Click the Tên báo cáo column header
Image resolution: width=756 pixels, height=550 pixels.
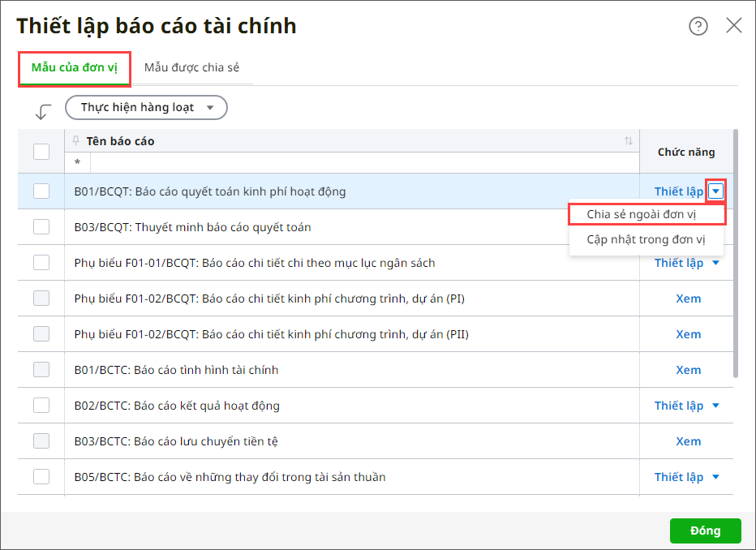coord(352,141)
